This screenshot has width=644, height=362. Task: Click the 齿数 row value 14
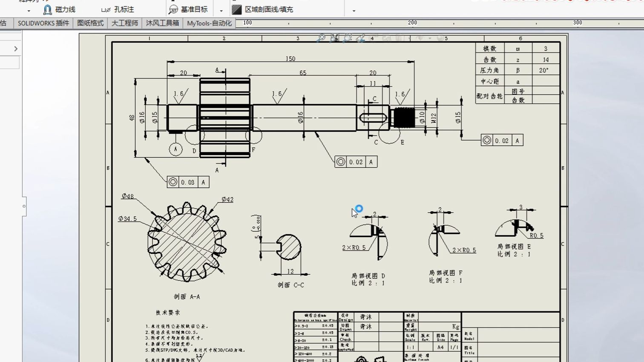click(x=546, y=60)
